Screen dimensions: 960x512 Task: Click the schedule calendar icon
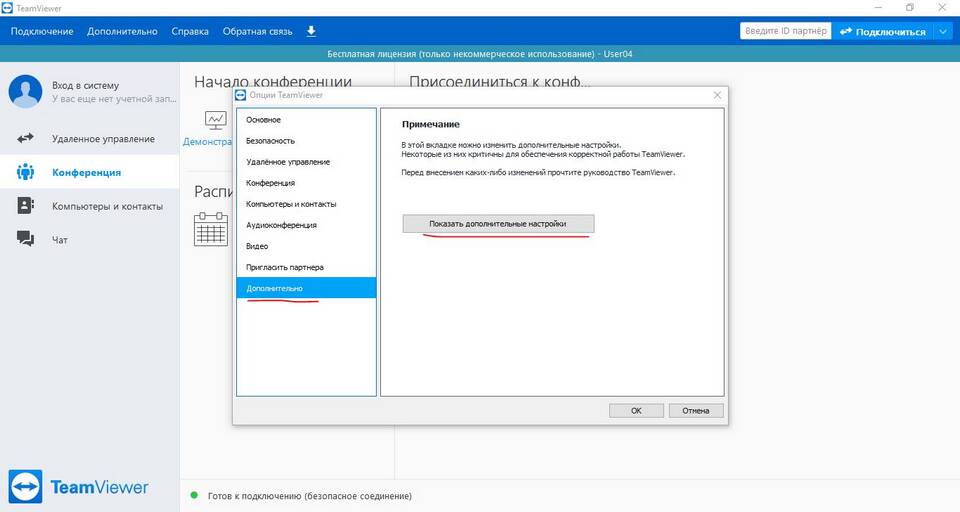pyautogui.click(x=211, y=229)
